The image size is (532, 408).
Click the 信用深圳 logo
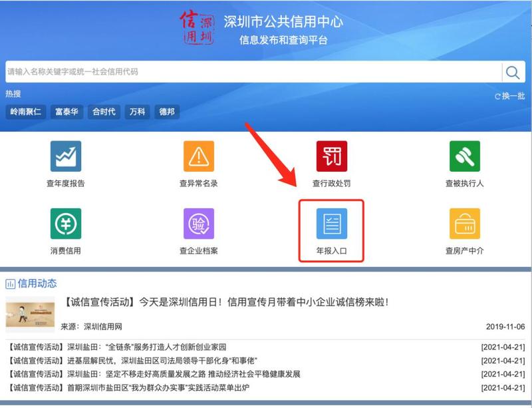coord(197,29)
